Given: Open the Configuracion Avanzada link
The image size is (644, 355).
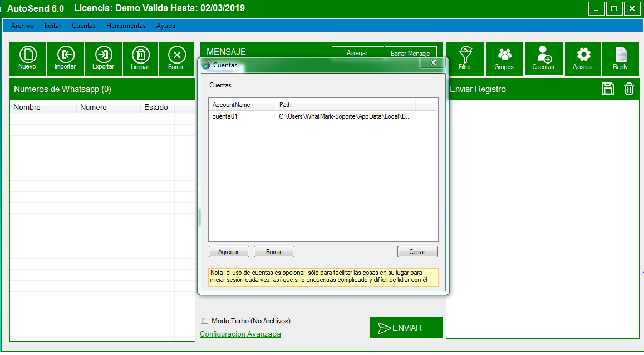Looking at the screenshot, I should 240,334.
